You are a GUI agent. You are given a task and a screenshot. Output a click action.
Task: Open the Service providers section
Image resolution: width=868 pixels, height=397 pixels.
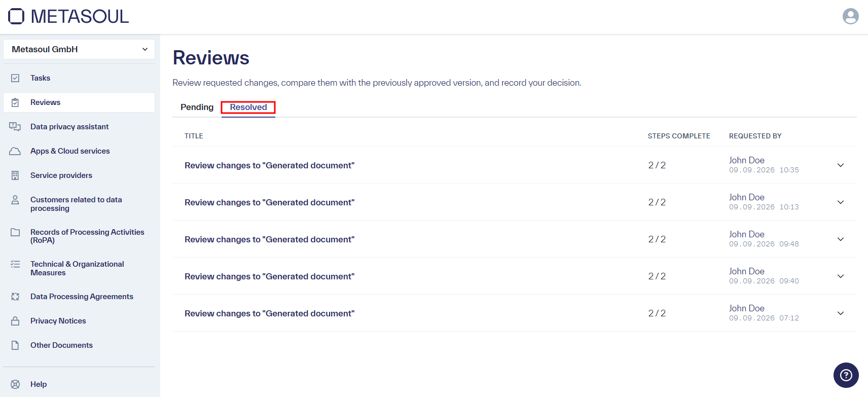pyautogui.click(x=79, y=175)
